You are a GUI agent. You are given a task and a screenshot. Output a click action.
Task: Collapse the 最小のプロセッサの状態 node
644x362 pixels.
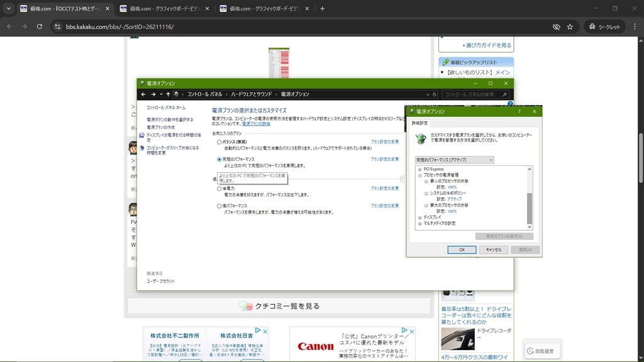[x=426, y=181]
